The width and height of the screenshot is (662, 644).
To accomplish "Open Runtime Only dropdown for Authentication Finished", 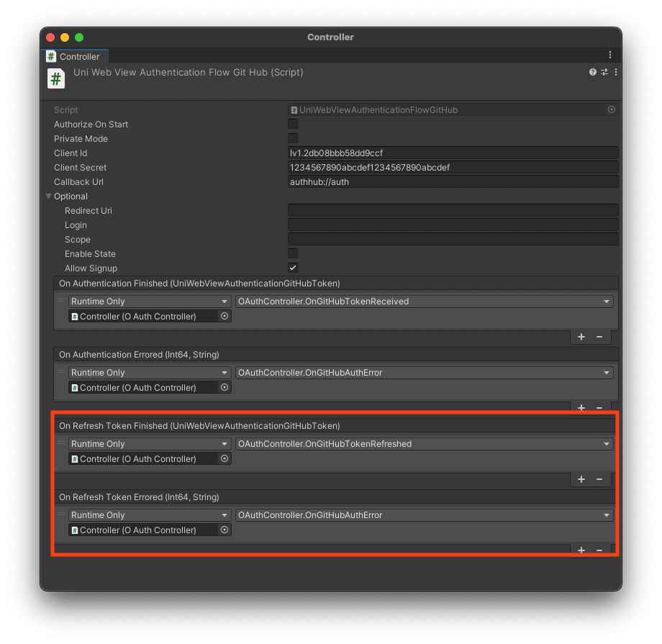I will (x=150, y=301).
